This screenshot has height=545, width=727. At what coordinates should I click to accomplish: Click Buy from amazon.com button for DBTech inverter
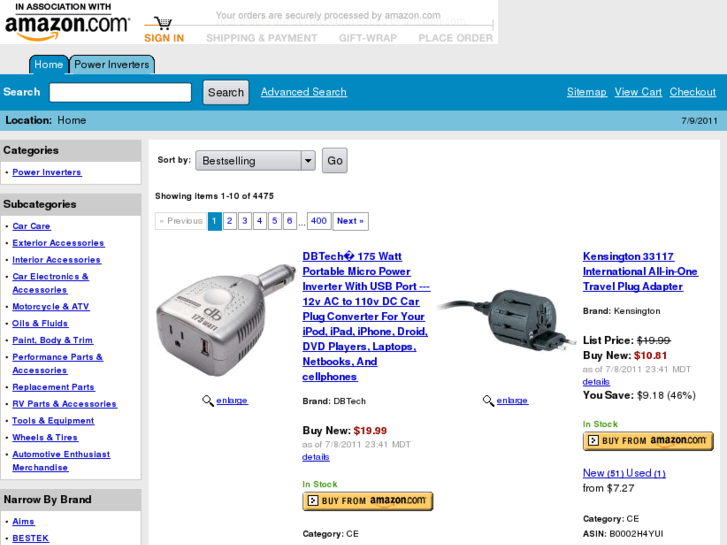click(368, 501)
